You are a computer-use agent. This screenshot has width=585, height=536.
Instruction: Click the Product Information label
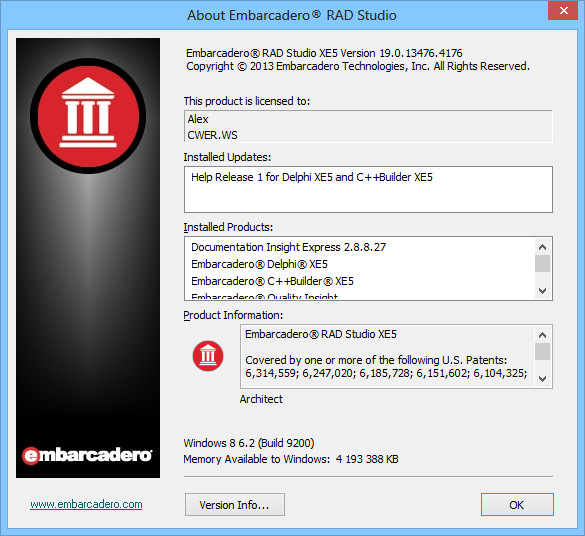[233, 315]
